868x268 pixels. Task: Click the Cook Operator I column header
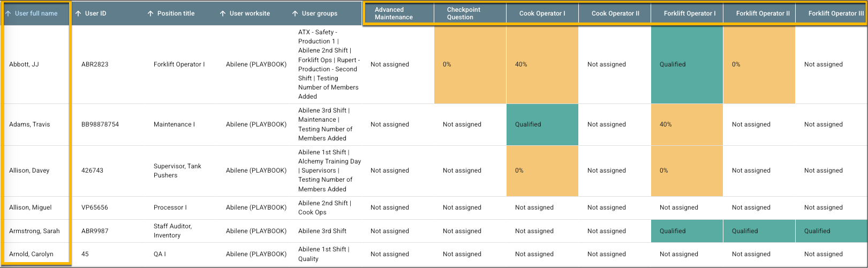pos(542,13)
